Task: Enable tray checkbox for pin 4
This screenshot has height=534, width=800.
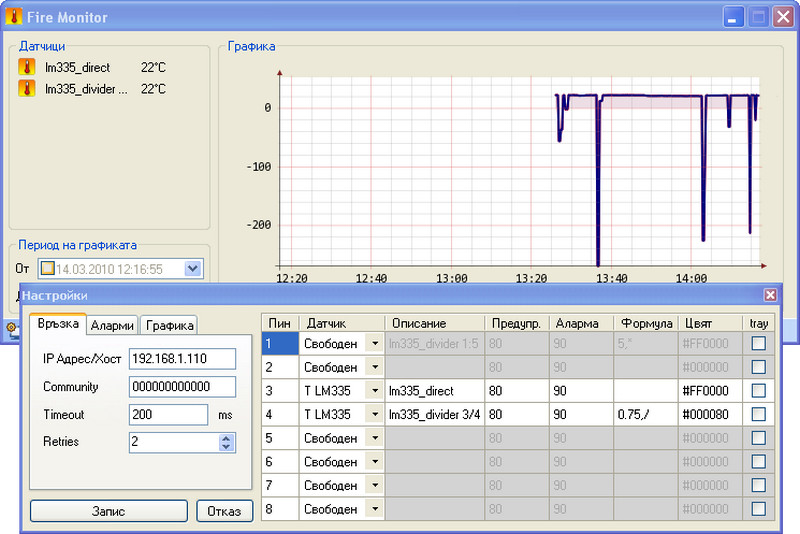Action: 759,415
